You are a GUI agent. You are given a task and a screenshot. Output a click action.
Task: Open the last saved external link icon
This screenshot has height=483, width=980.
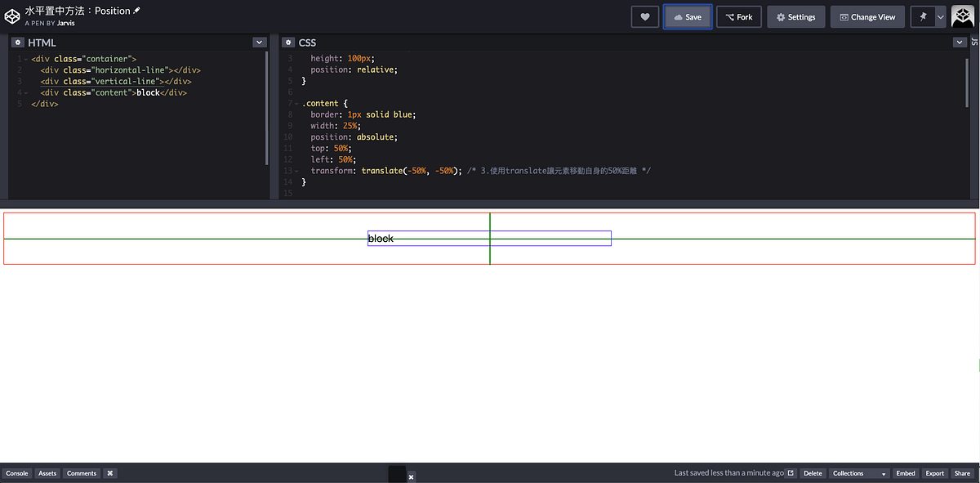[x=791, y=473]
